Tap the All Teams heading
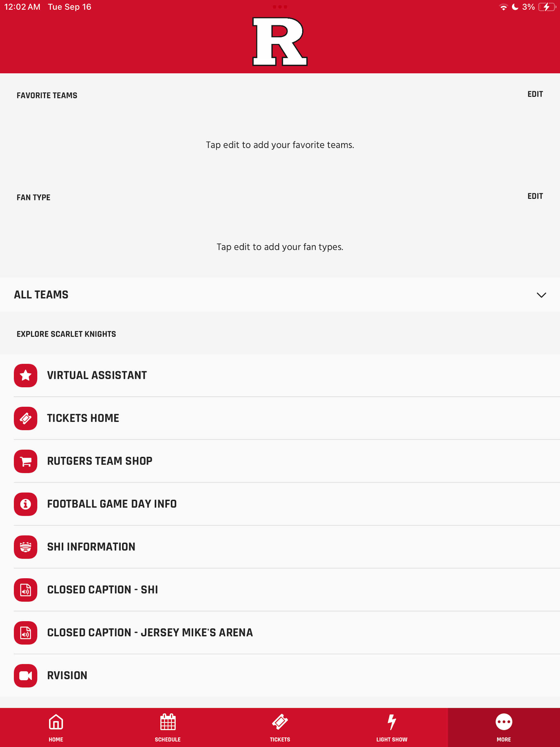 click(x=41, y=295)
